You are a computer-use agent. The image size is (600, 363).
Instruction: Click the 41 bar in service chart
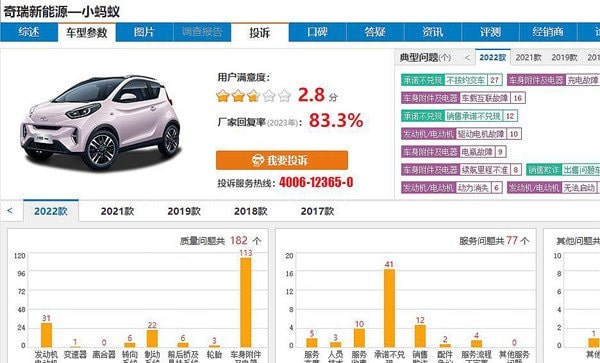click(x=389, y=308)
